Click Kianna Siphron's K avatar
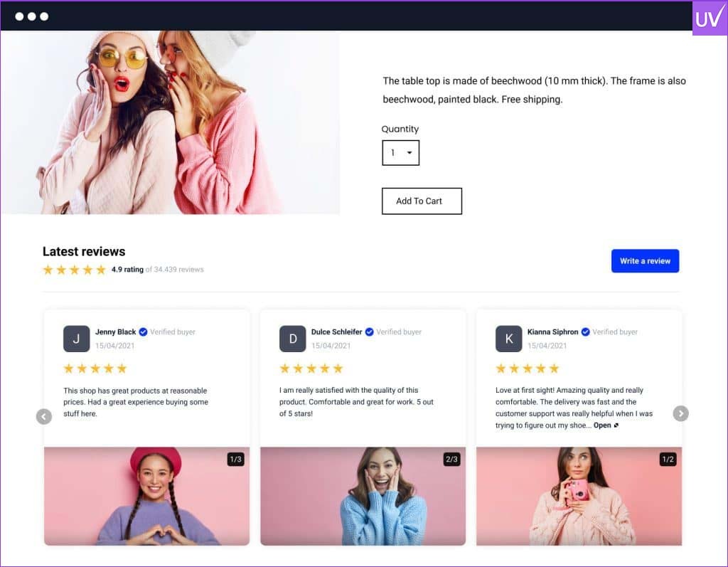This screenshot has width=728, height=567. click(509, 339)
